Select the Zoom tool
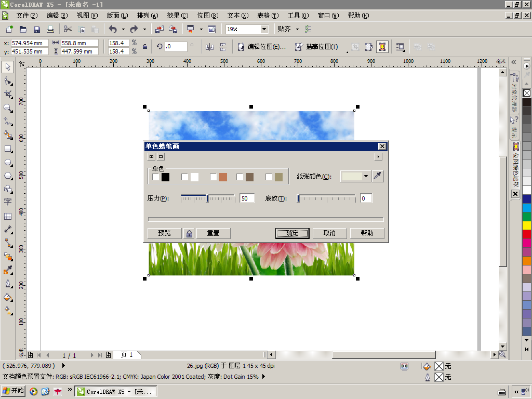 (x=8, y=108)
